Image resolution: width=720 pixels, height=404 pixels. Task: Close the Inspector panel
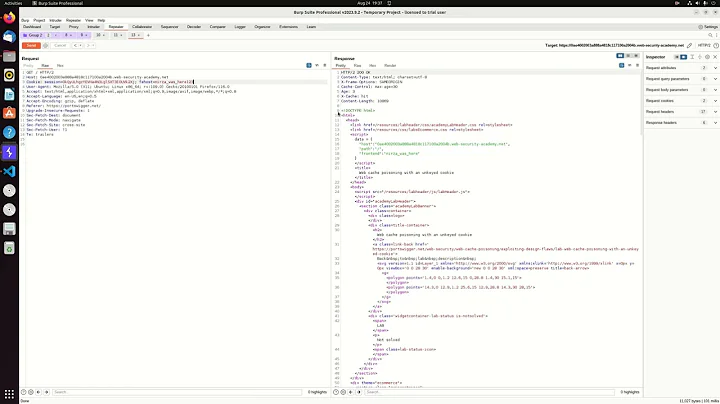click(715, 57)
